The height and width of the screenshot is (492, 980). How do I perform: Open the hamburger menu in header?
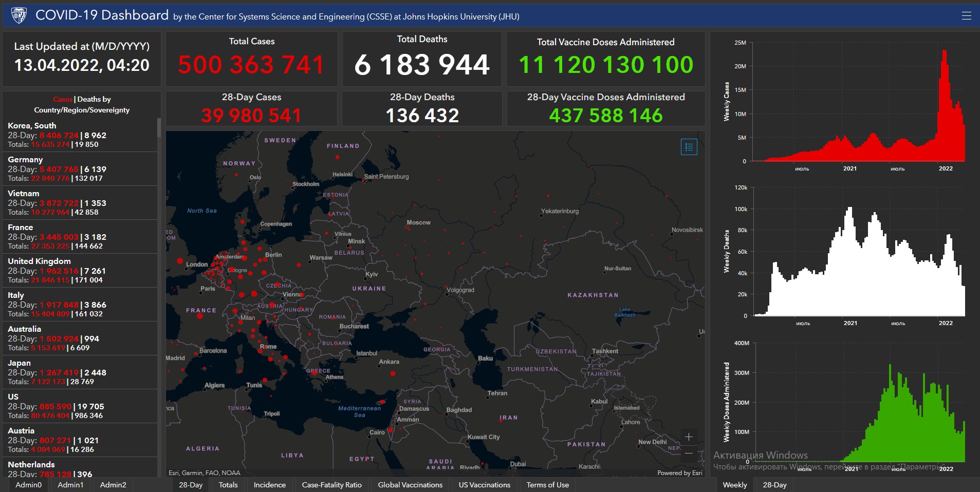click(x=966, y=15)
